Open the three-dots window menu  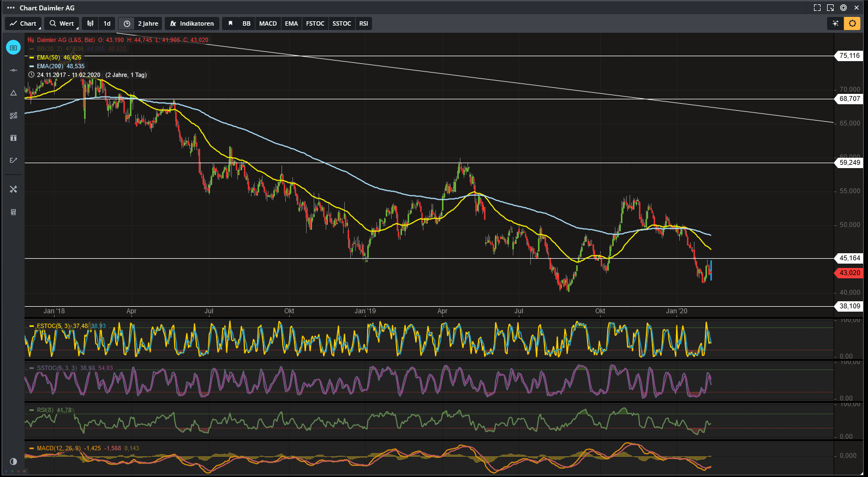click(x=11, y=8)
